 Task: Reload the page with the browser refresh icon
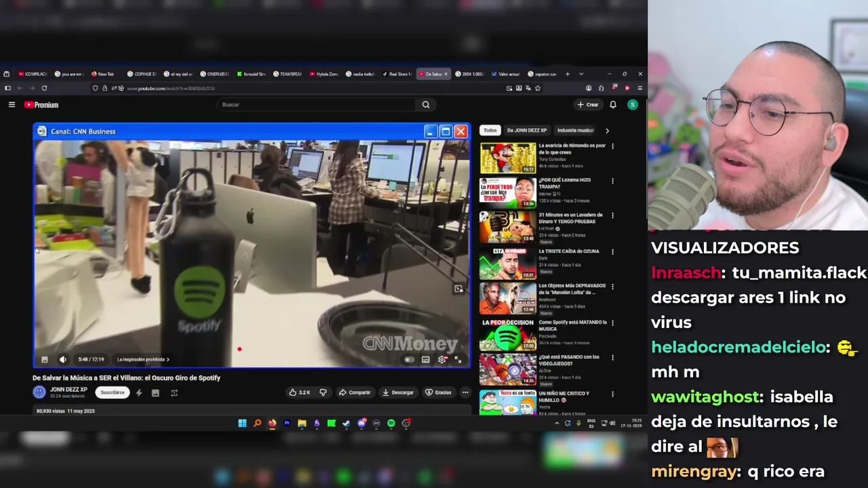click(44, 88)
